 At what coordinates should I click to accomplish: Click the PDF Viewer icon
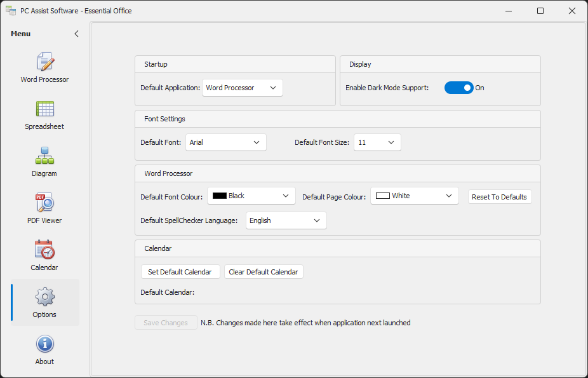pyautogui.click(x=44, y=203)
